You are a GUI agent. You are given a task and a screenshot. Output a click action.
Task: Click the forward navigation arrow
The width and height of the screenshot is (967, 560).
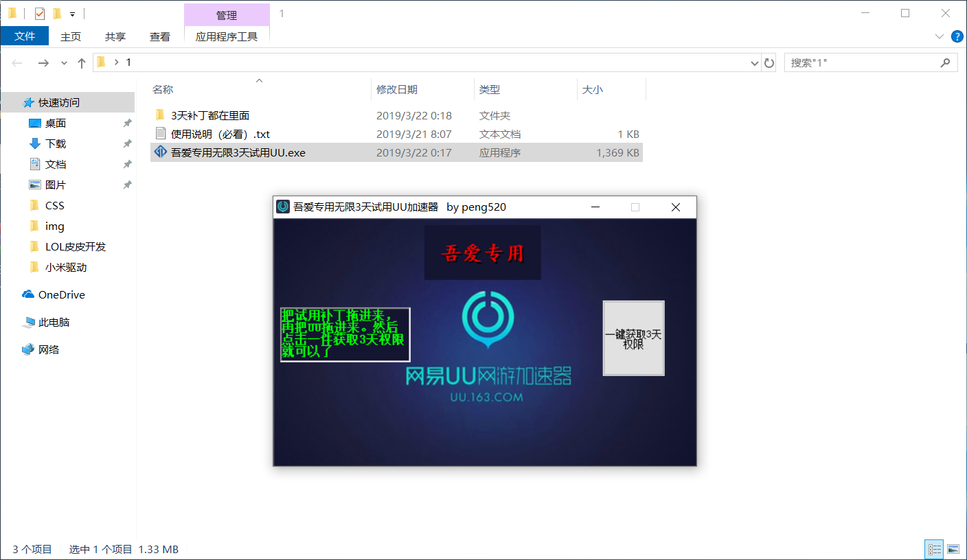[x=43, y=62]
